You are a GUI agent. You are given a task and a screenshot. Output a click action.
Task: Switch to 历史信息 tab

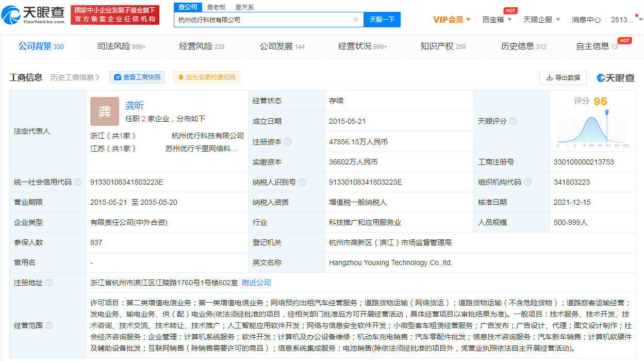[x=523, y=46]
